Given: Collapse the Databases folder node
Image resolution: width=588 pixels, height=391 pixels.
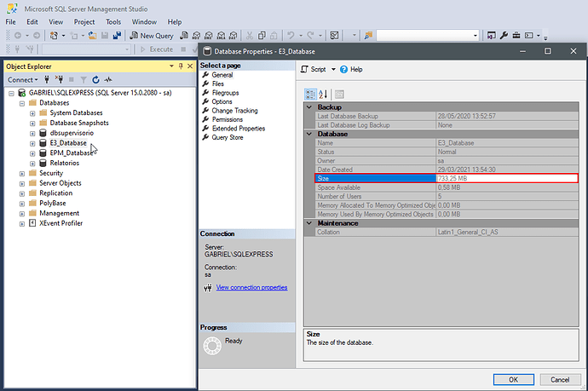Looking at the screenshot, I should 22,103.
